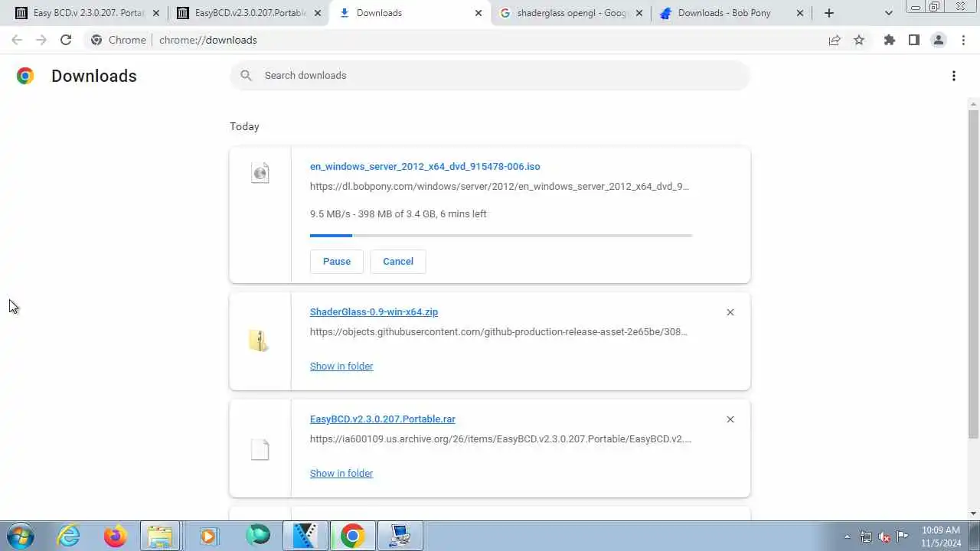Reload the downloads page
The image size is (980, 551).
(66, 40)
